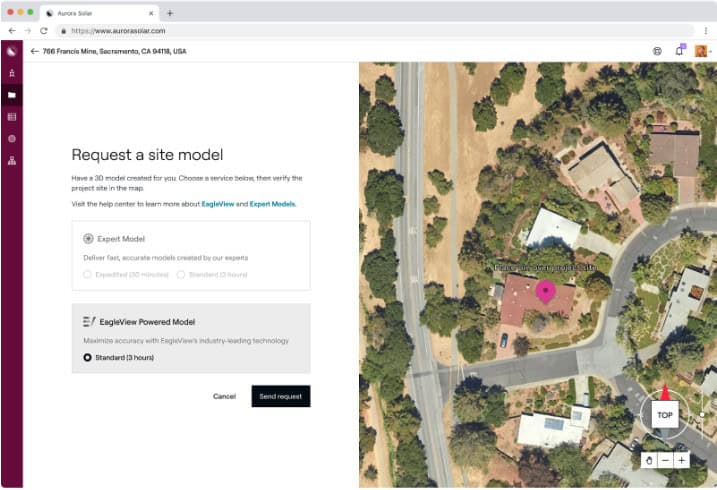717x490 pixels.
Task: Open the notifications bell
Action: (x=680, y=51)
